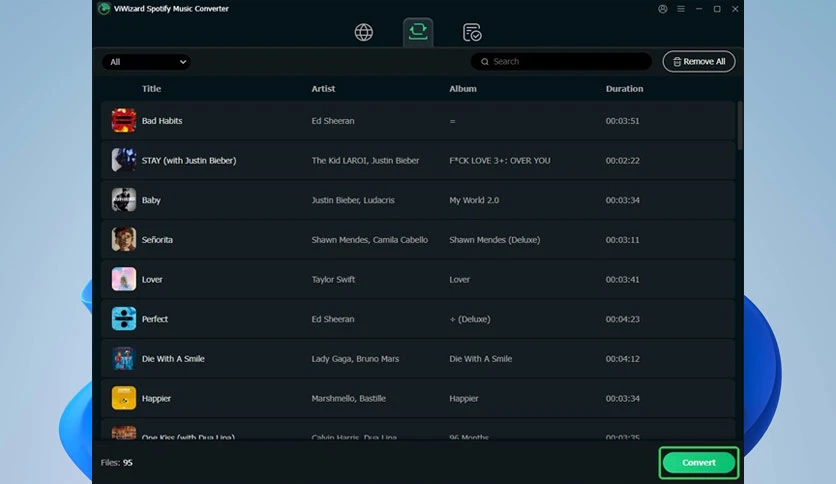Select the Baby track title

(x=151, y=200)
